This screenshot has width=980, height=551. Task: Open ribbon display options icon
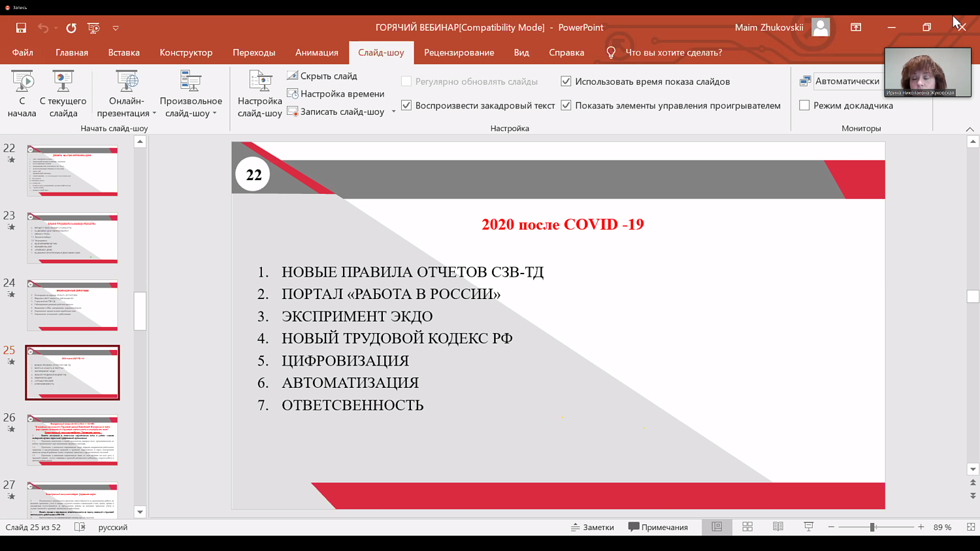coord(856,27)
